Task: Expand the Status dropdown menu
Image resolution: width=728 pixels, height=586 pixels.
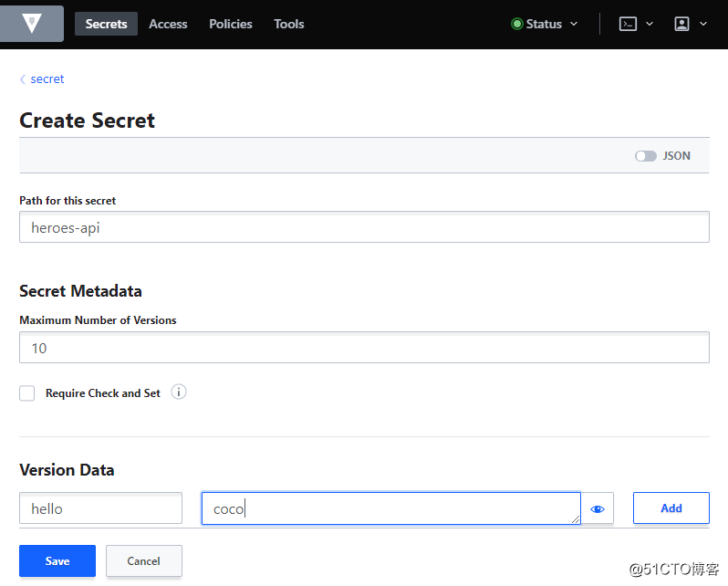Action: coord(545,24)
